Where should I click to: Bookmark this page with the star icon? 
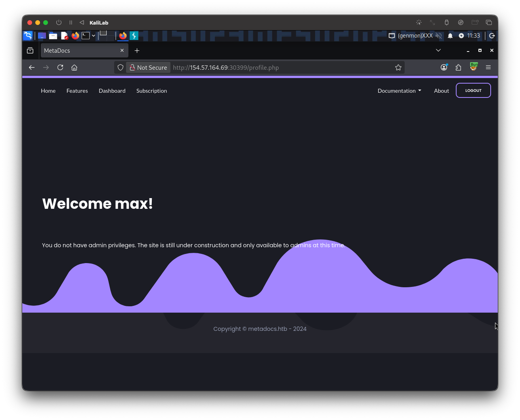point(398,67)
